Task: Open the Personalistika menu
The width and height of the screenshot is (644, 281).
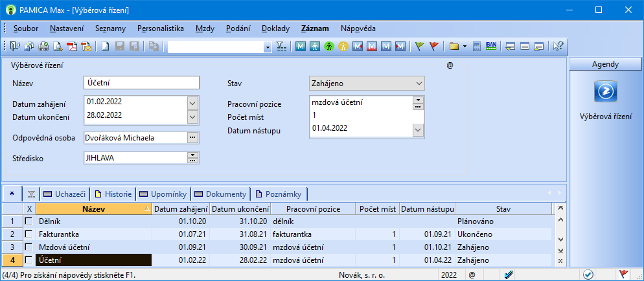Action: [161, 28]
